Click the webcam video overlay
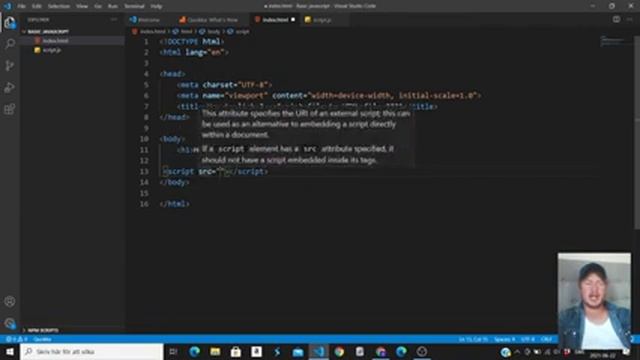This screenshot has width=640, height=360. (594, 301)
